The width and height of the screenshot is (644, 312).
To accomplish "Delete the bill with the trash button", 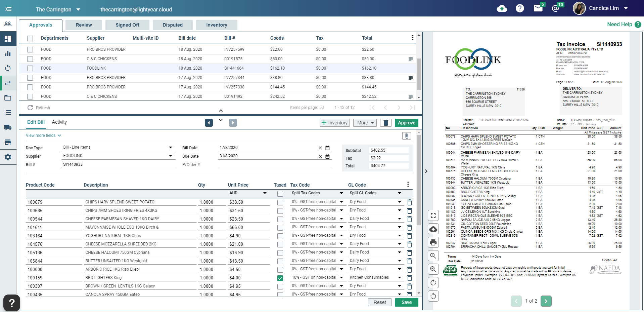I will coord(386,123).
